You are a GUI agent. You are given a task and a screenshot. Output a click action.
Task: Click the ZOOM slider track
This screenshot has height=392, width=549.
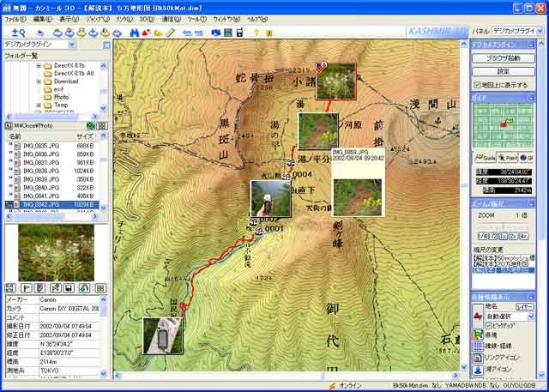pos(503,225)
